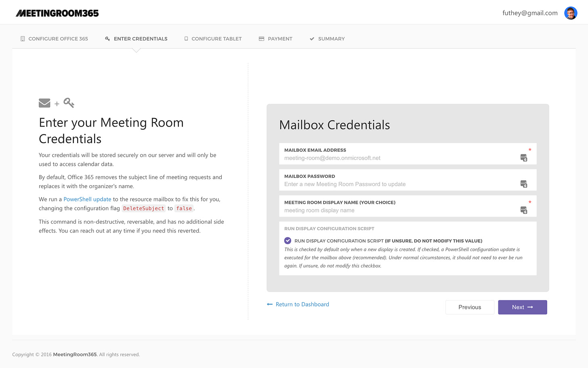588x368 pixels.
Task: Click the false code value
Action: point(184,208)
